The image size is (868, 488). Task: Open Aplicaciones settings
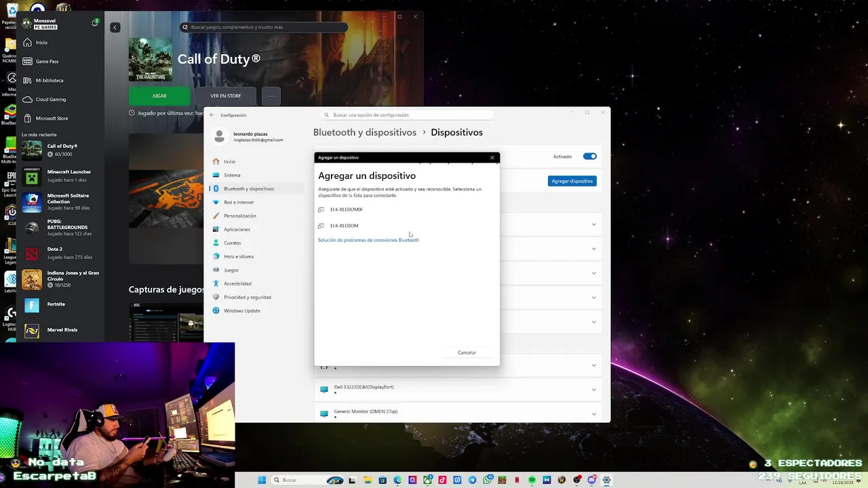tap(256, 229)
